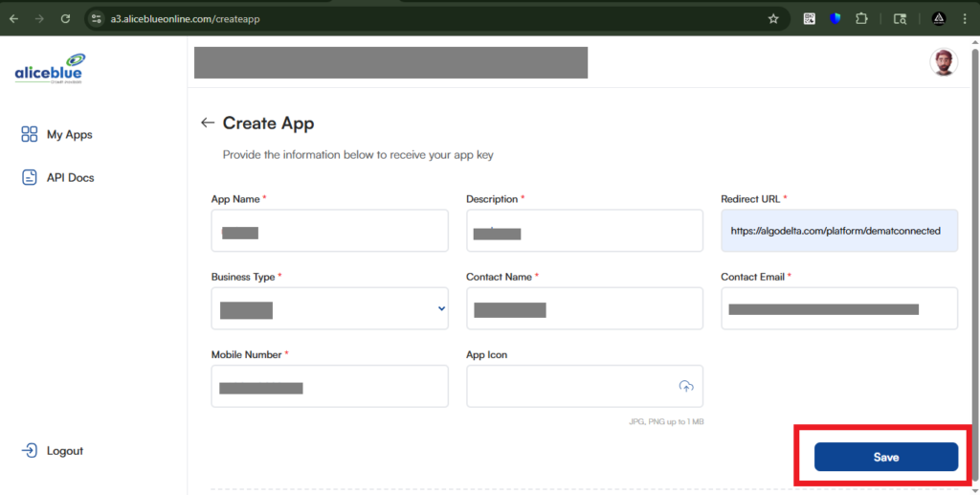Reload the page in the browser
980x495 pixels.
tap(65, 18)
